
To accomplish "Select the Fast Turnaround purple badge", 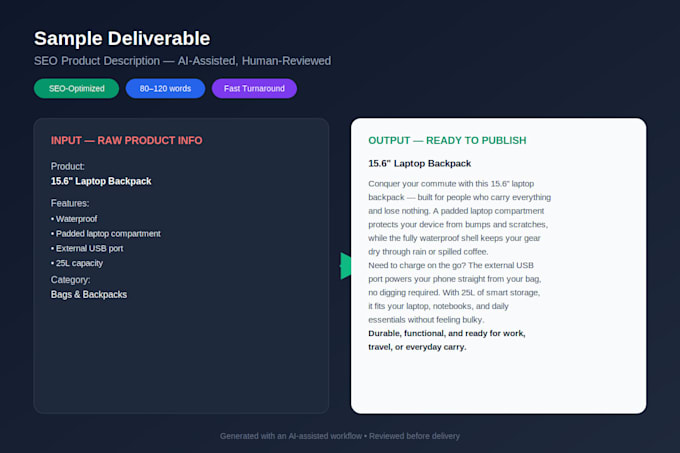I will [254, 88].
